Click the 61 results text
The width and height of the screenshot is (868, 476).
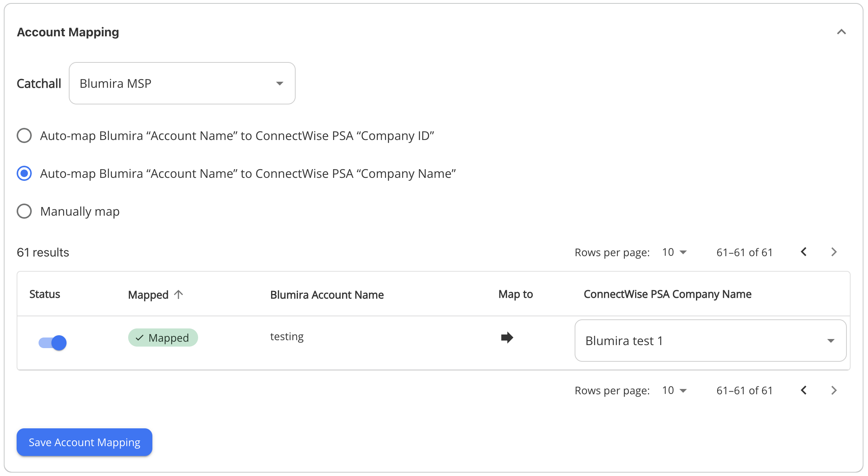(x=43, y=252)
